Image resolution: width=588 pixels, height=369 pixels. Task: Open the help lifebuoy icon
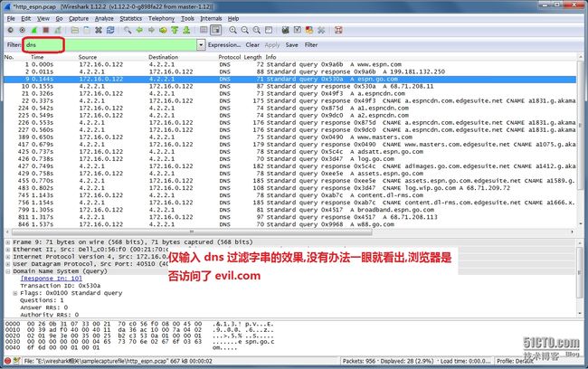pos(338,30)
